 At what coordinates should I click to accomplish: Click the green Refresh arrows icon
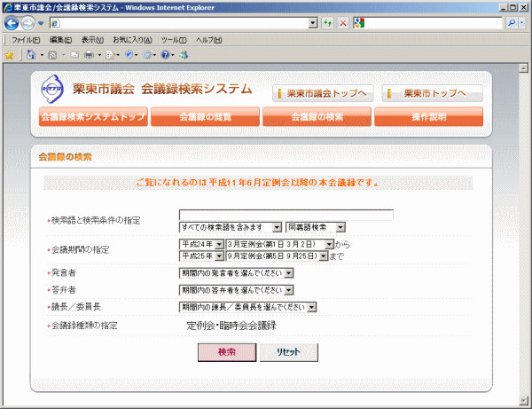[x=327, y=23]
